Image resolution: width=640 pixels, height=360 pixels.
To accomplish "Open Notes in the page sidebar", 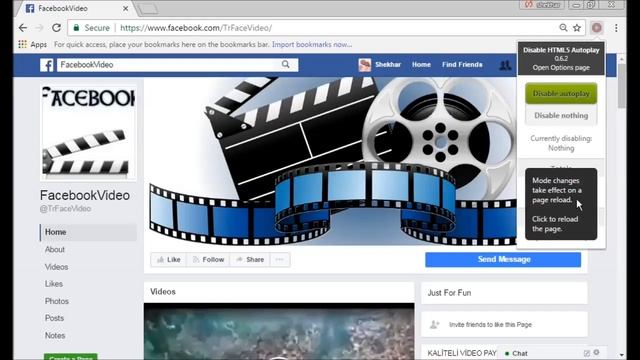I will (x=55, y=336).
